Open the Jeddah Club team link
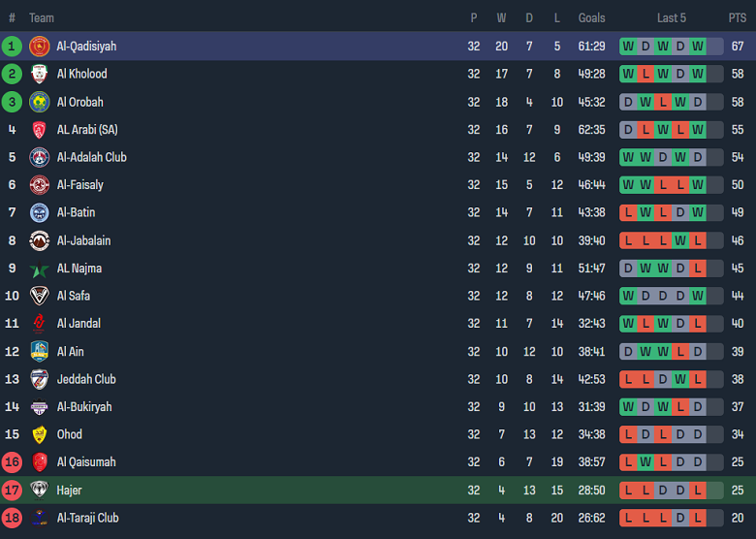The width and height of the screenshot is (756, 539). pyautogui.click(x=86, y=379)
